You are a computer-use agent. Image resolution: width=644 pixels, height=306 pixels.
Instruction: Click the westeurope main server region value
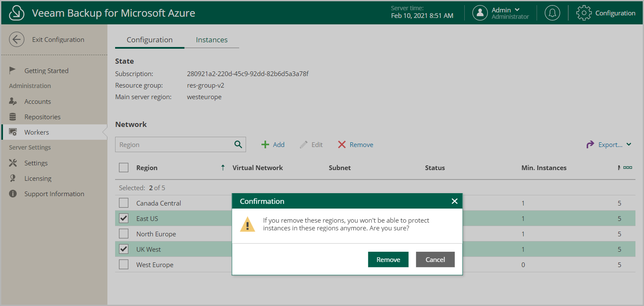pyautogui.click(x=204, y=97)
